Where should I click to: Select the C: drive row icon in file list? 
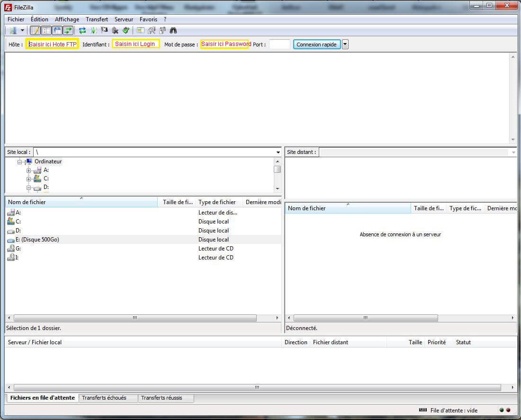coord(10,221)
